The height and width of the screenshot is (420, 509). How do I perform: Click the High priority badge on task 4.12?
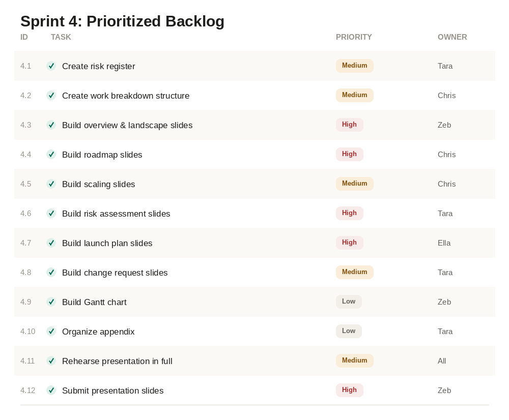click(349, 390)
